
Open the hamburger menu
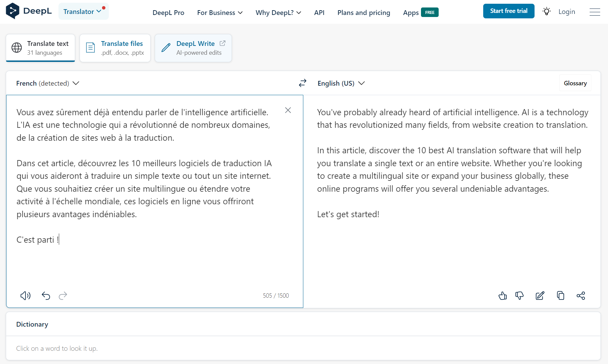pyautogui.click(x=595, y=12)
